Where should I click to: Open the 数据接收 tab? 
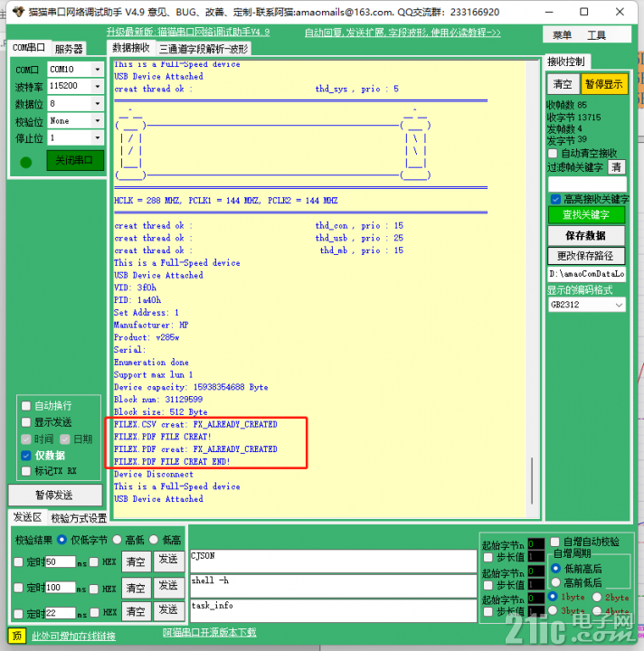(131, 48)
